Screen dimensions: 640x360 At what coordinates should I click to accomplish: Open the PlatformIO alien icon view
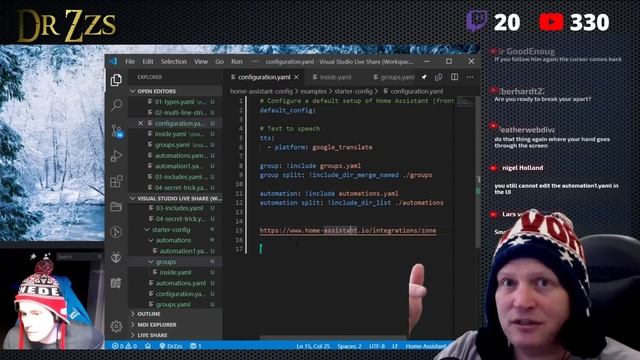[x=116, y=257]
